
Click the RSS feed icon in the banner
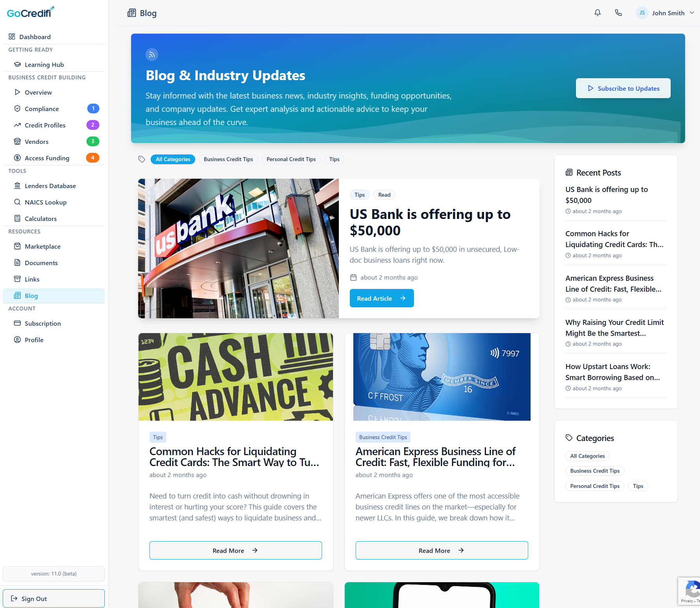click(x=152, y=54)
